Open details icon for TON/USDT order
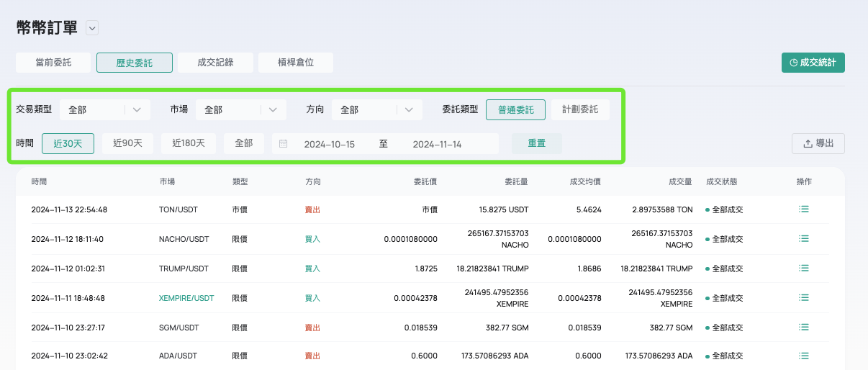Screen dimensions: 868x370 click(804, 209)
